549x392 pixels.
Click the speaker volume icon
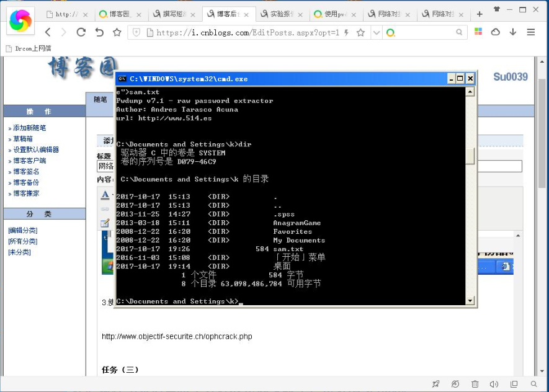pyautogui.click(x=494, y=384)
